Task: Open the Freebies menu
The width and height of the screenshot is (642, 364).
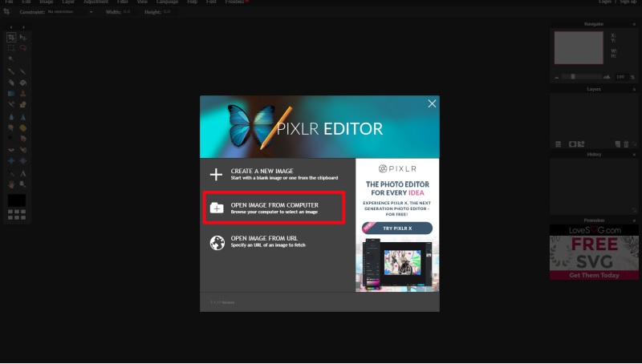Action: (x=235, y=2)
